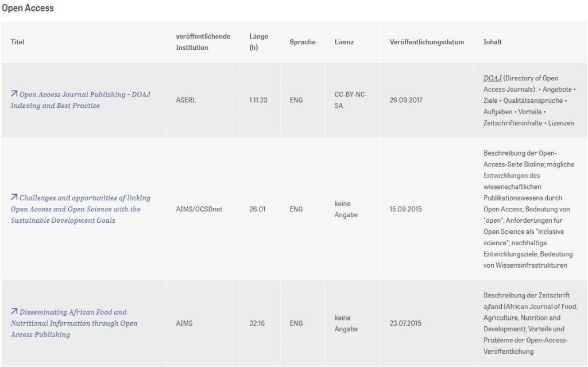Click the CC-BY-NC-SA license cell
This screenshot has height=367, width=588.
click(350, 100)
